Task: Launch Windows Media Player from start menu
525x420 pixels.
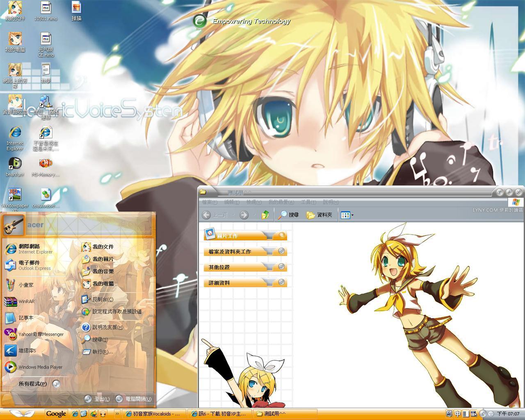Action: click(34, 367)
